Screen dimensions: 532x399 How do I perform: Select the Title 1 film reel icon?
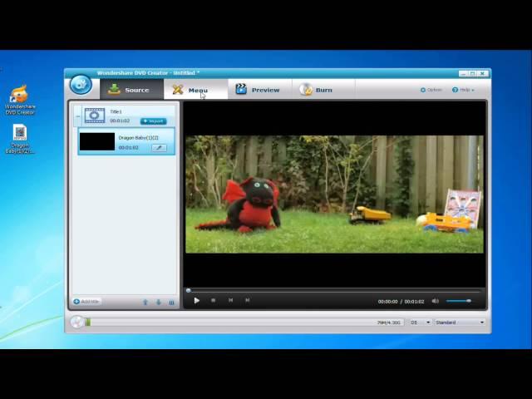(x=94, y=116)
